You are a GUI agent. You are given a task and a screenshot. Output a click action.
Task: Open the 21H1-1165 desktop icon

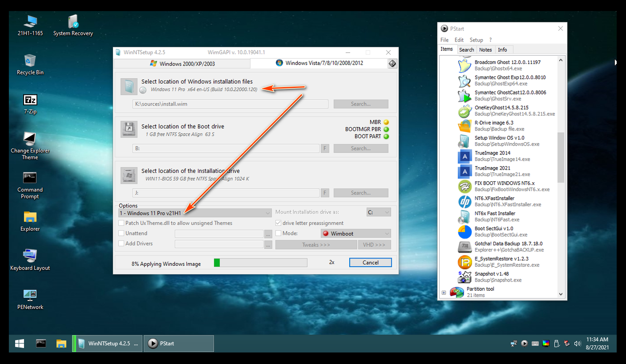30,25
